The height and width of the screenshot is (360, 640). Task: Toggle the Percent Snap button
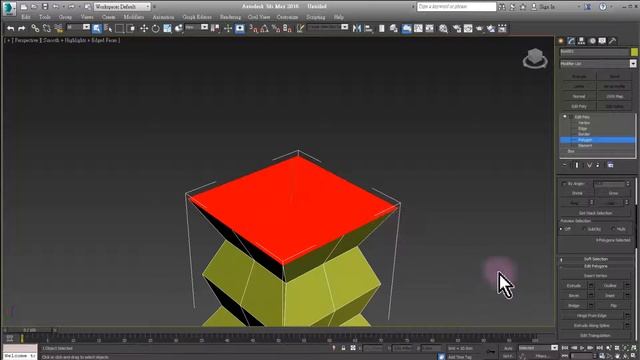pos(276,28)
